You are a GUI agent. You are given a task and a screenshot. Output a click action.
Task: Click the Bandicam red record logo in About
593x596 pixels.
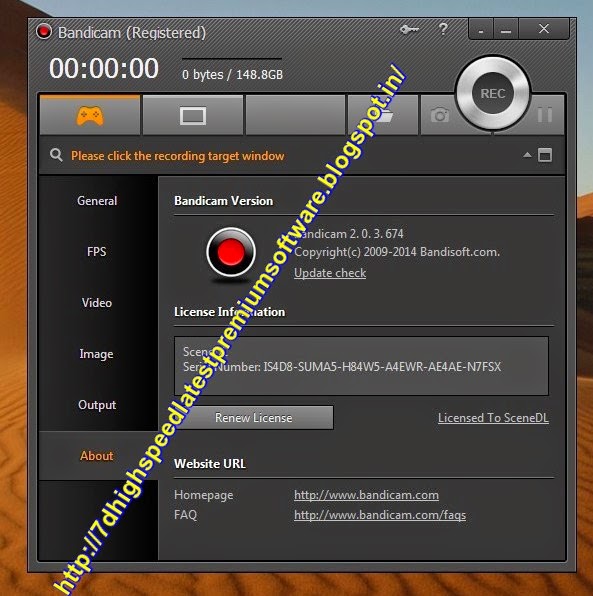(x=231, y=252)
